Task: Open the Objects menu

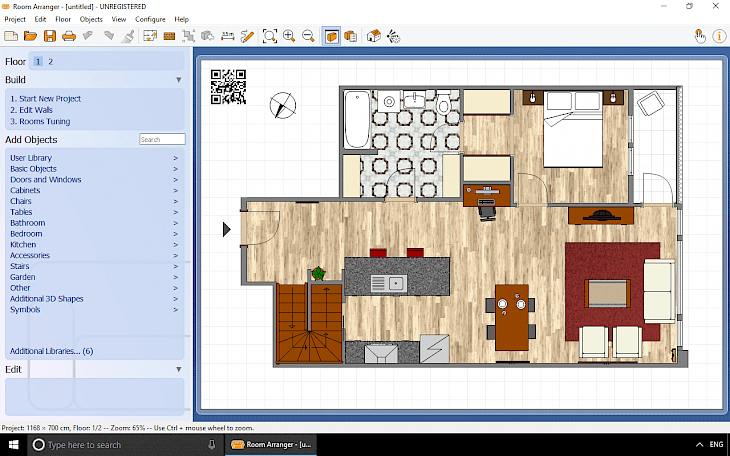Action: tap(91, 19)
